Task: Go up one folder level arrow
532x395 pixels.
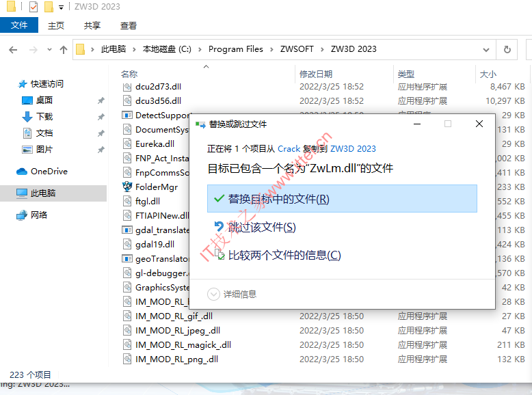Action: (x=64, y=50)
